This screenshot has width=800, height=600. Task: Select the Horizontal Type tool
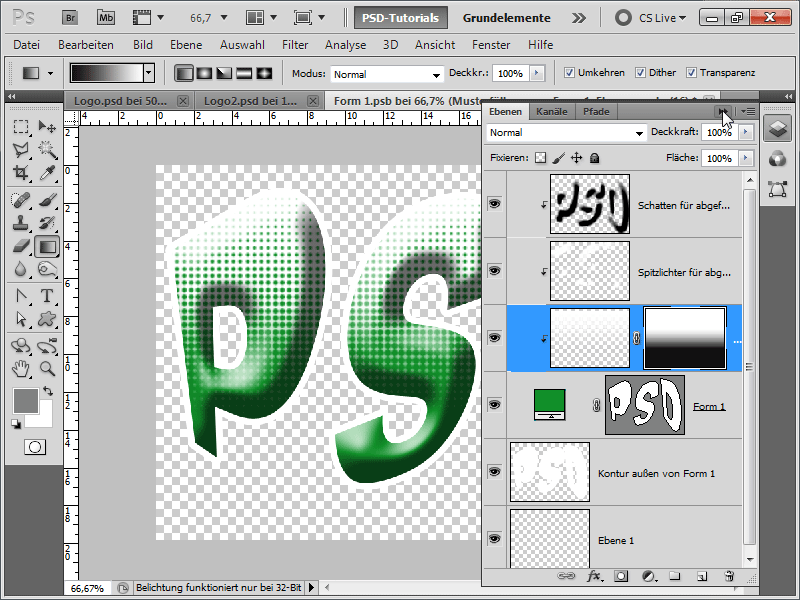47,296
